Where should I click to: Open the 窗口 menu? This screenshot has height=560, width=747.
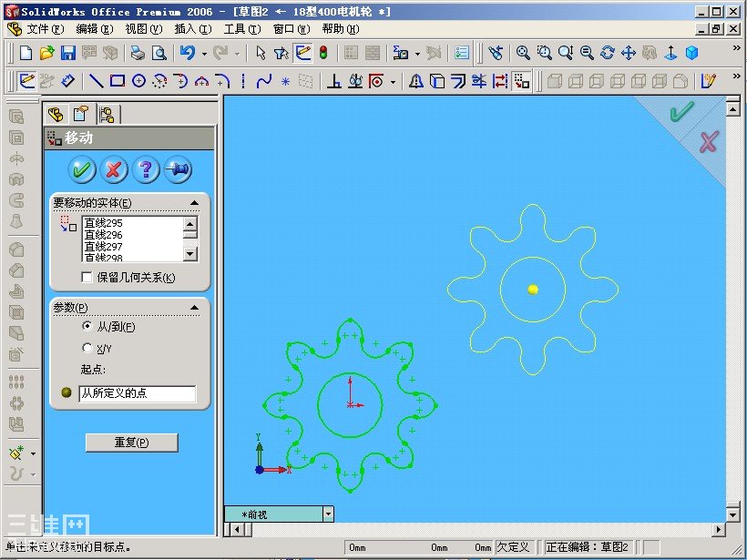tap(292, 29)
